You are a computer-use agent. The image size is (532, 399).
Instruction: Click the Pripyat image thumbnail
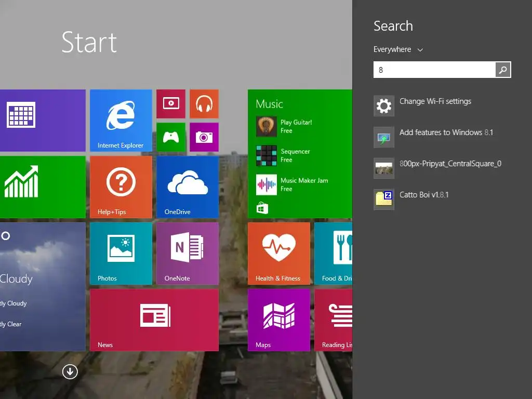[384, 168]
